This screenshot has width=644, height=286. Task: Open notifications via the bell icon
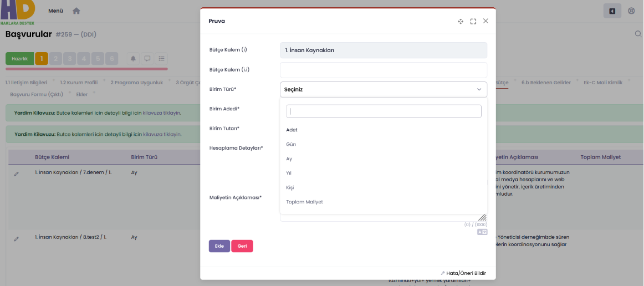coord(133,59)
